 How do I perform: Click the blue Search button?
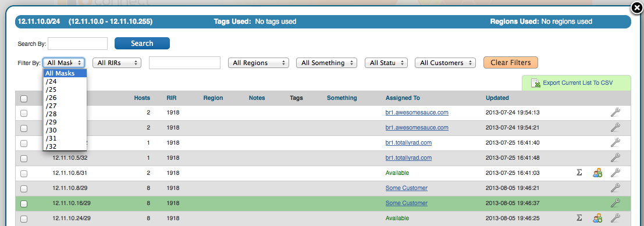pyautogui.click(x=142, y=43)
